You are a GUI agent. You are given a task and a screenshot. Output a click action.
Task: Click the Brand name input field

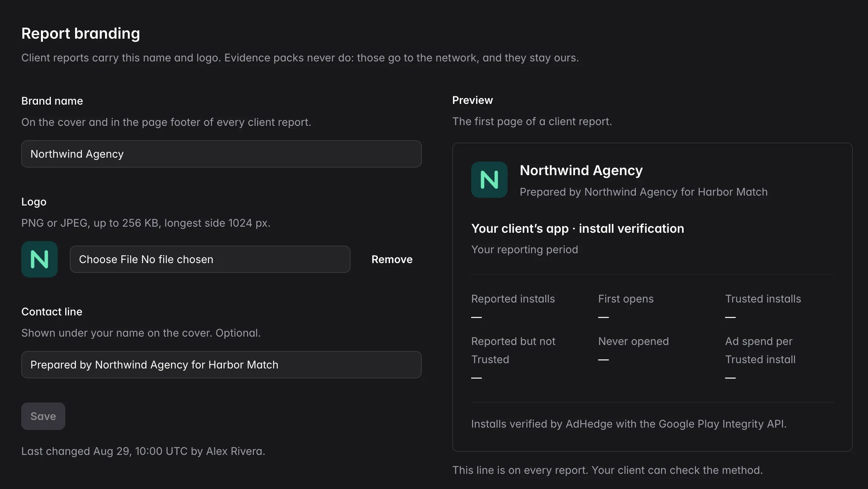tap(222, 154)
